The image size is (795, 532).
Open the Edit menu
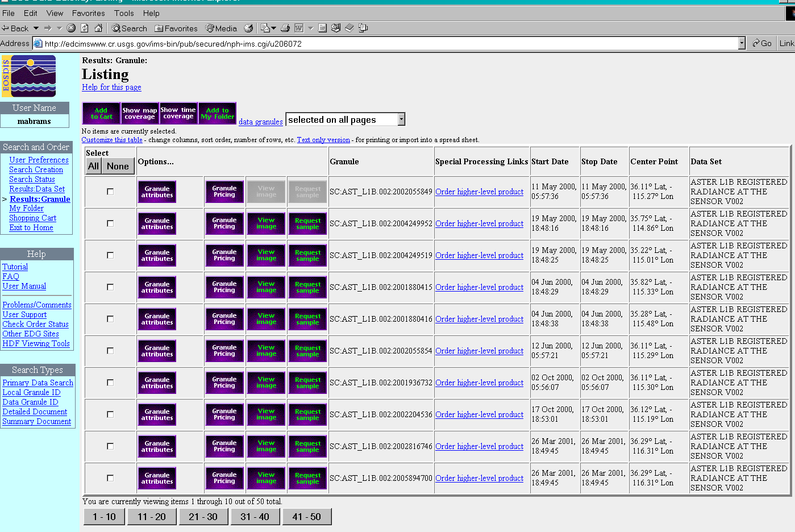[x=31, y=13]
